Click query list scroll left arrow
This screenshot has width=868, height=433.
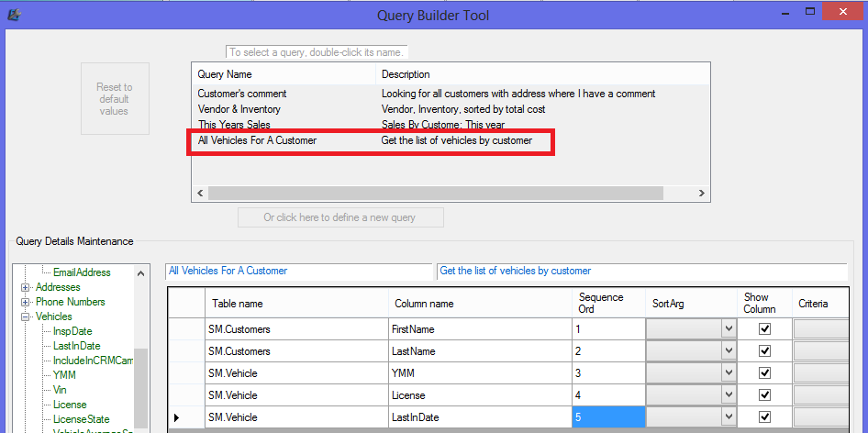(200, 194)
